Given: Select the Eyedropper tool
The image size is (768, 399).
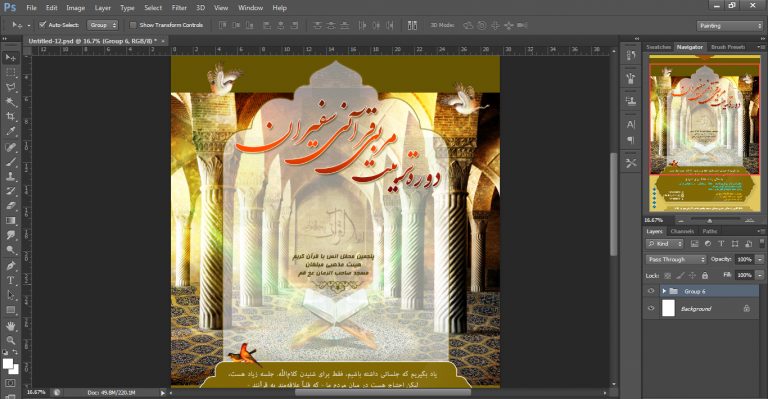Looking at the screenshot, I should (10, 131).
